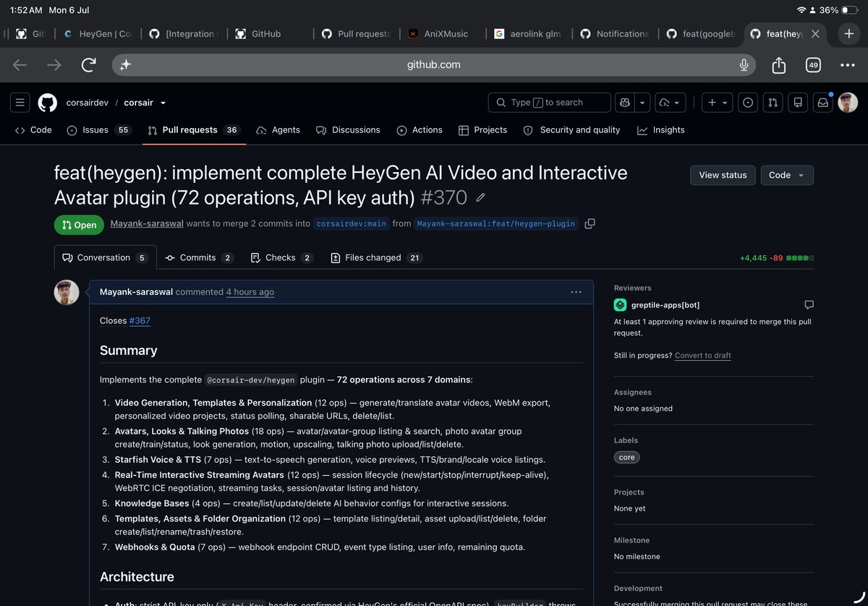Open the corsairdev owner link
The width and height of the screenshot is (868, 606).
pos(87,103)
